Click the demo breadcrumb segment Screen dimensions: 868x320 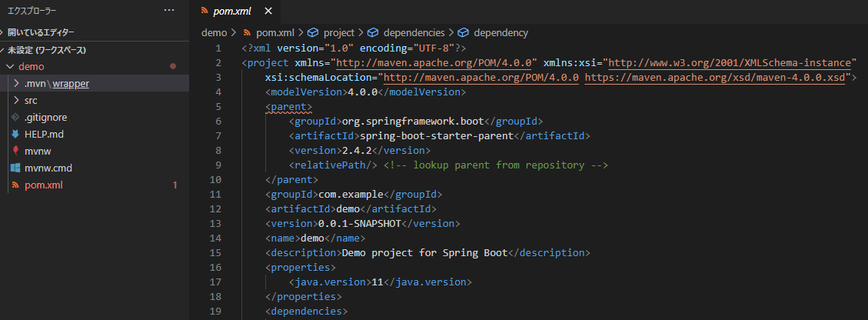click(x=214, y=33)
